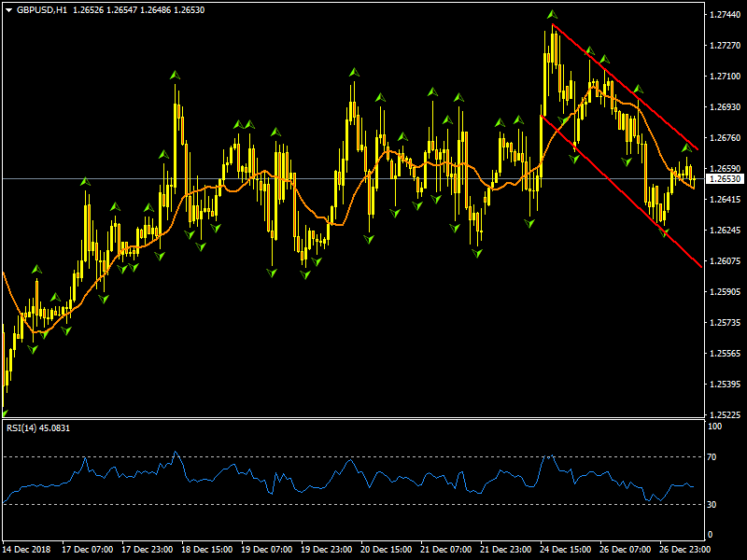Open the chart menu triangle beside GBPUSD,H1
The width and height of the screenshot is (747, 560).
pyautogui.click(x=8, y=9)
